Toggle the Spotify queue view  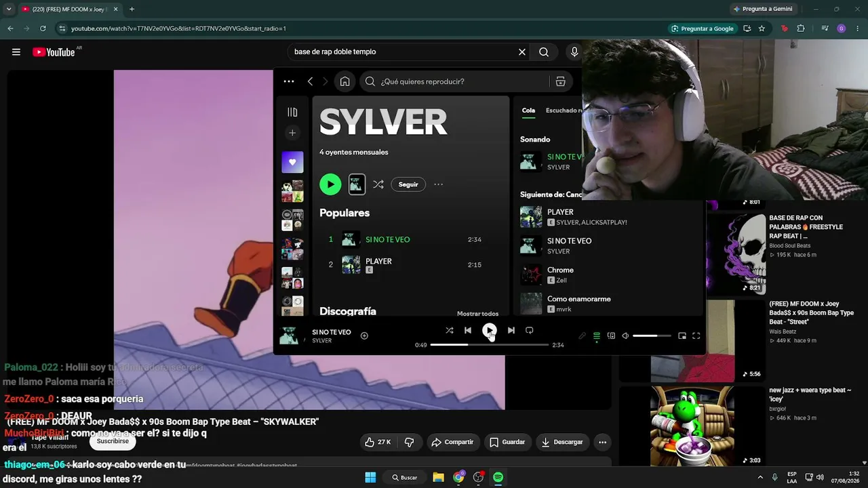pos(597,335)
